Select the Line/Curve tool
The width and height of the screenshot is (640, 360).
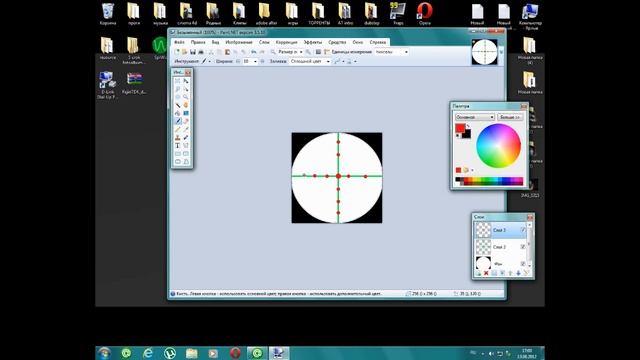(x=186, y=146)
